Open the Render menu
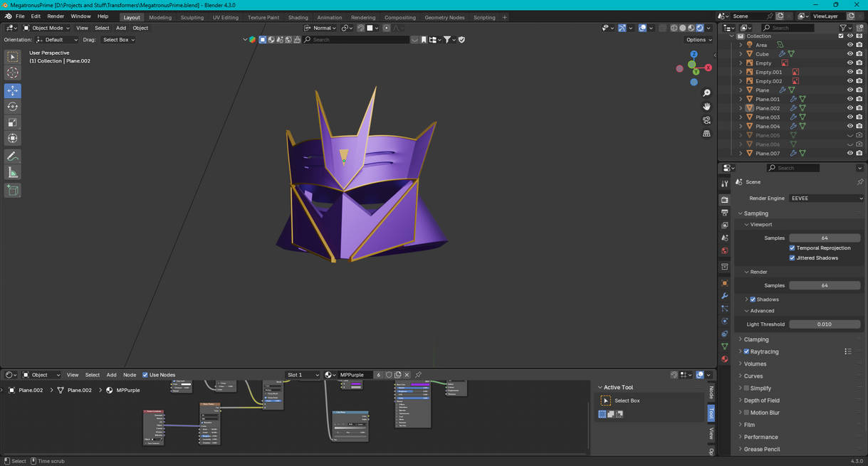The image size is (868, 466). (x=56, y=16)
